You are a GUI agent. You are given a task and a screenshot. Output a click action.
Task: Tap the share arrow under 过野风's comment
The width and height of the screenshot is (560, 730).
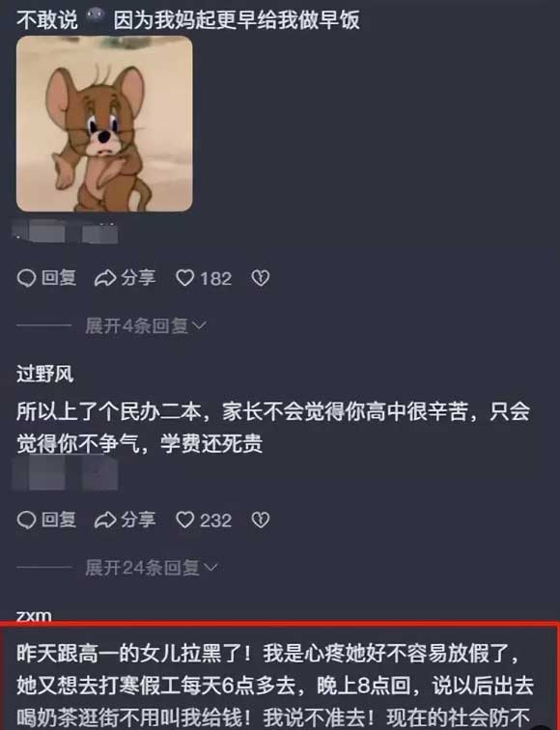coord(105,519)
